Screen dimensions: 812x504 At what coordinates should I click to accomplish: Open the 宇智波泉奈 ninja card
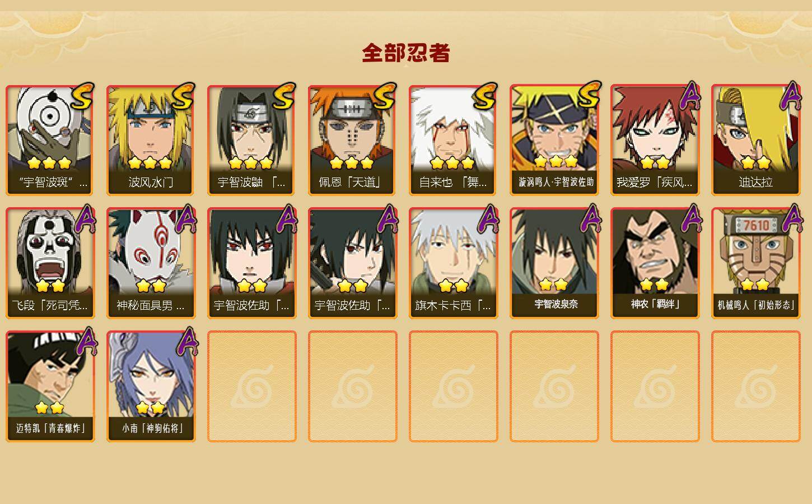pos(554,263)
